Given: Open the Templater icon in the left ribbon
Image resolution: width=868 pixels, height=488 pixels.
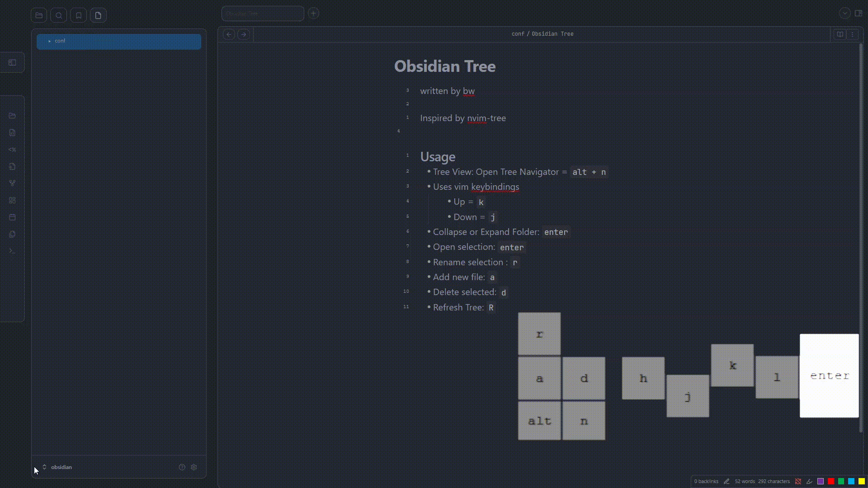Looking at the screenshot, I should (12, 150).
